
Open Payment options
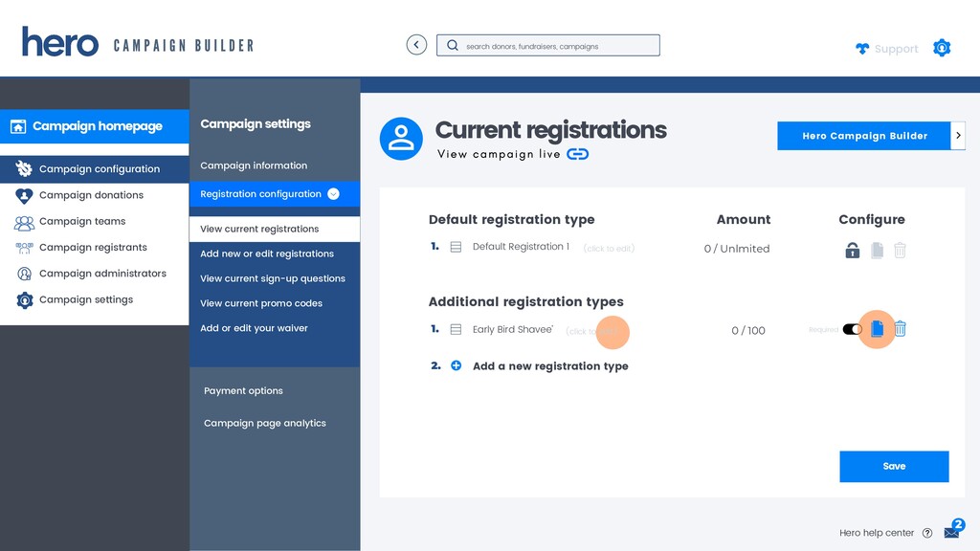(x=243, y=391)
